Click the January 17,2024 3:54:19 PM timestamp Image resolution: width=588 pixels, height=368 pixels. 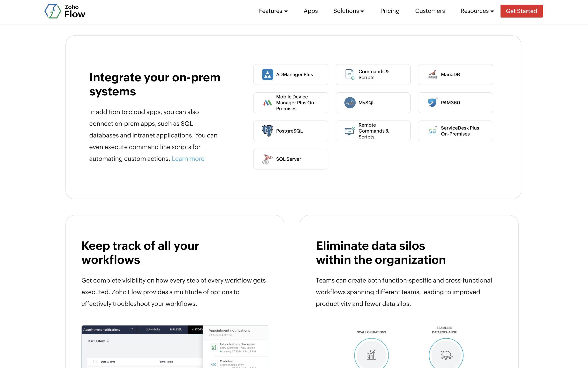point(239,351)
